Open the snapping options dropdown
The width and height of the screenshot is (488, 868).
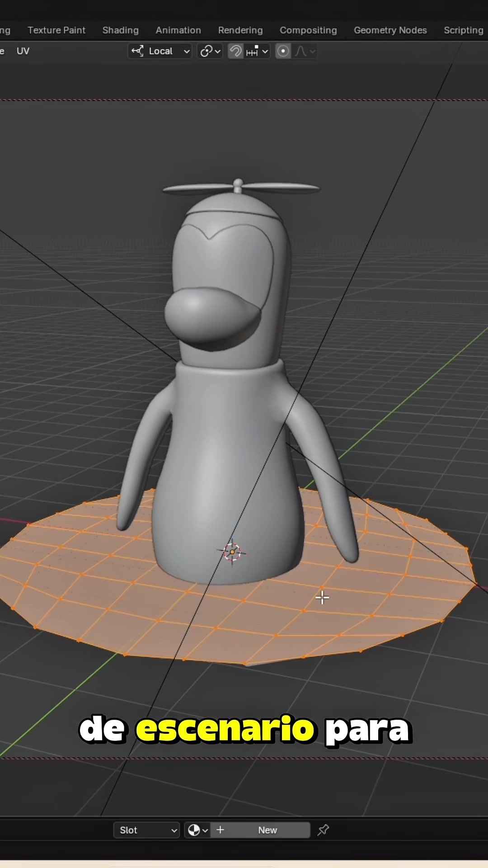[257, 51]
